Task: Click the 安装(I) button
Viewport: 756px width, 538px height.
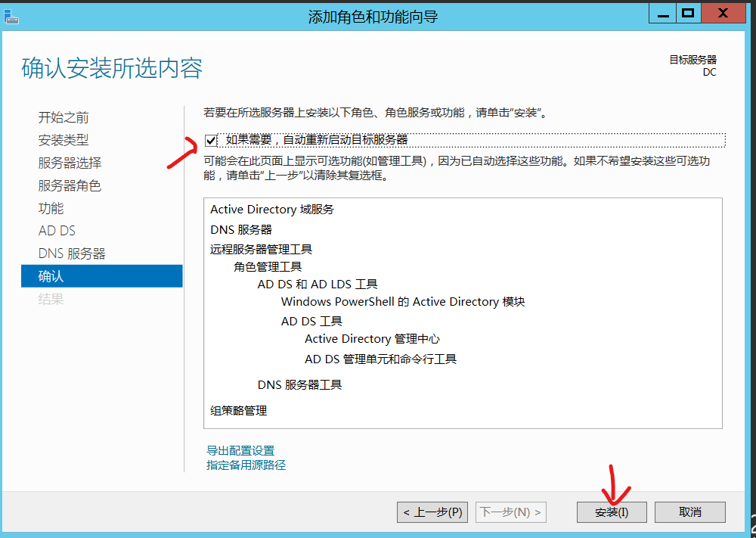Action: tap(612, 512)
